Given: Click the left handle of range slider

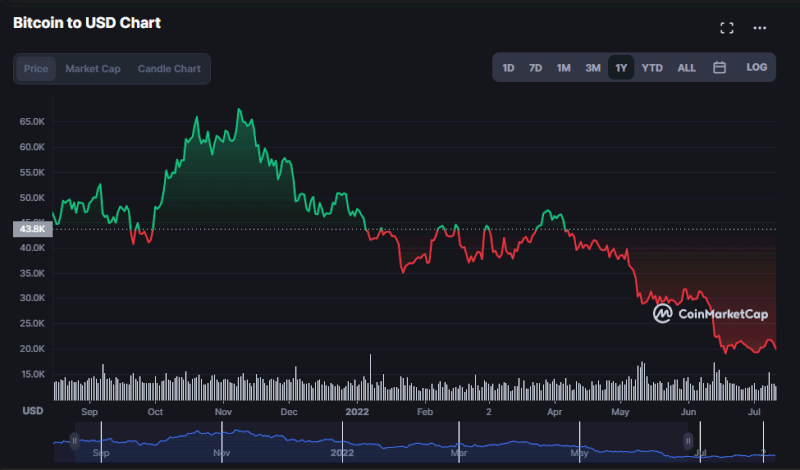Looking at the screenshot, I should point(74,440).
